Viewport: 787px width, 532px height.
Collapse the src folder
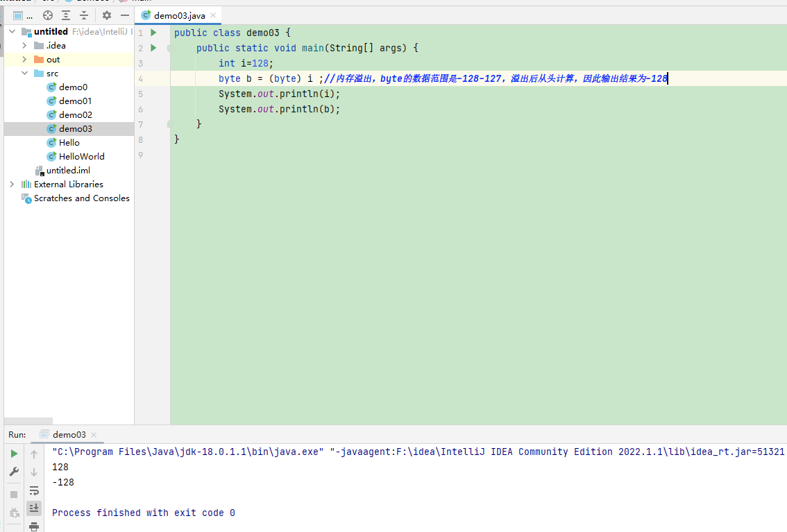24,74
